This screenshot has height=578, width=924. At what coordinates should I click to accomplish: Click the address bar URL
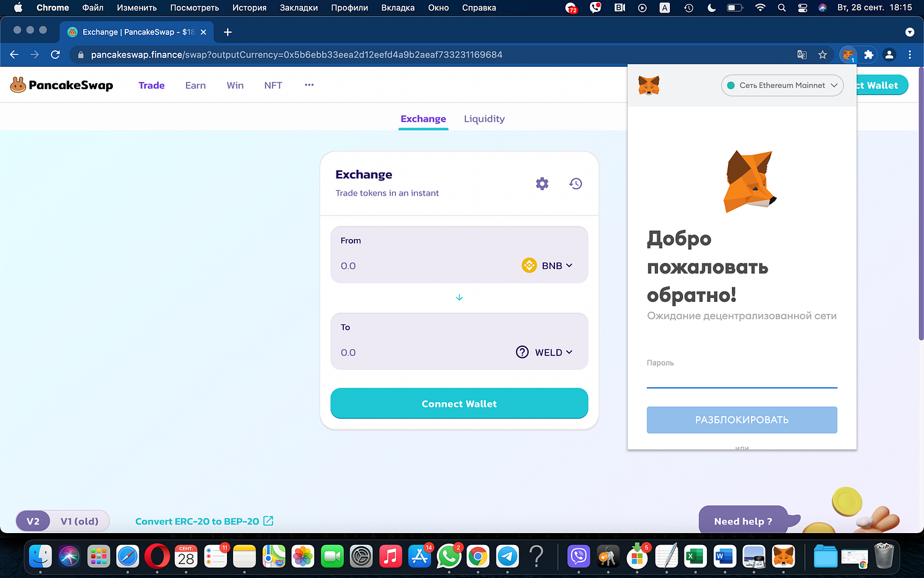tap(297, 55)
